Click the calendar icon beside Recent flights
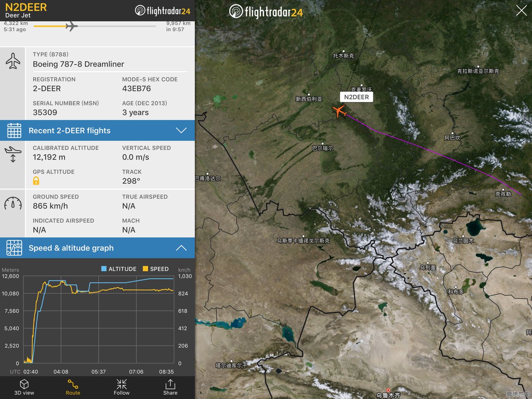The image size is (532, 399). pyautogui.click(x=14, y=130)
